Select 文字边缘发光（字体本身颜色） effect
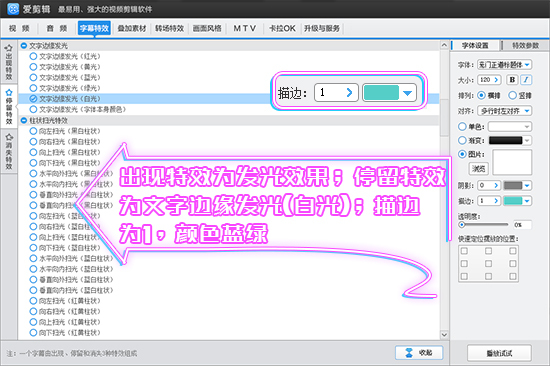 coord(78,109)
